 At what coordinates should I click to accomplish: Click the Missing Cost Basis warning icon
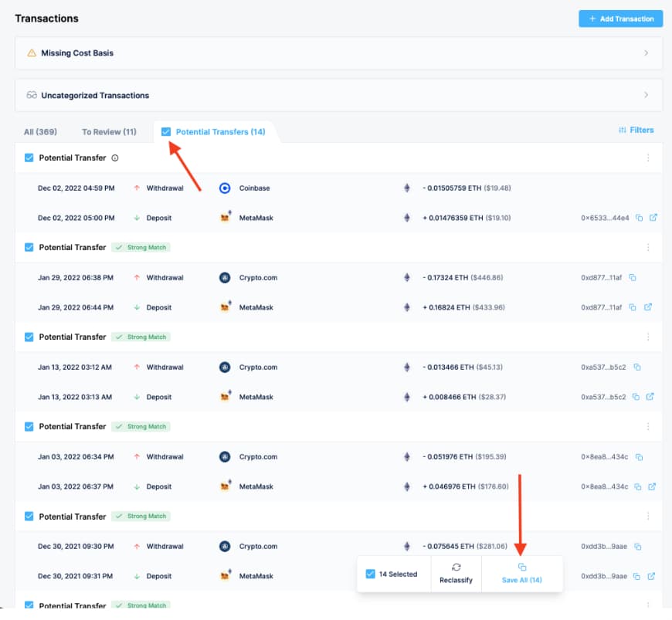pyautogui.click(x=32, y=53)
